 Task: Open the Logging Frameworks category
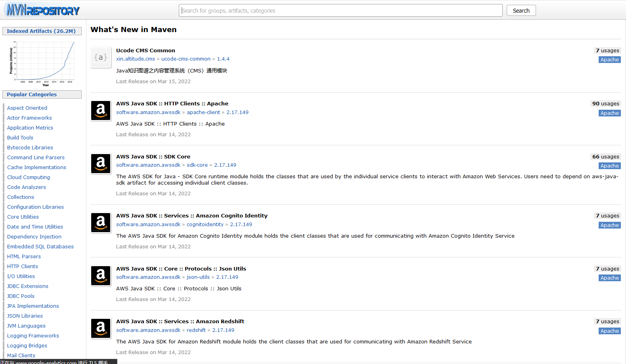point(33,335)
